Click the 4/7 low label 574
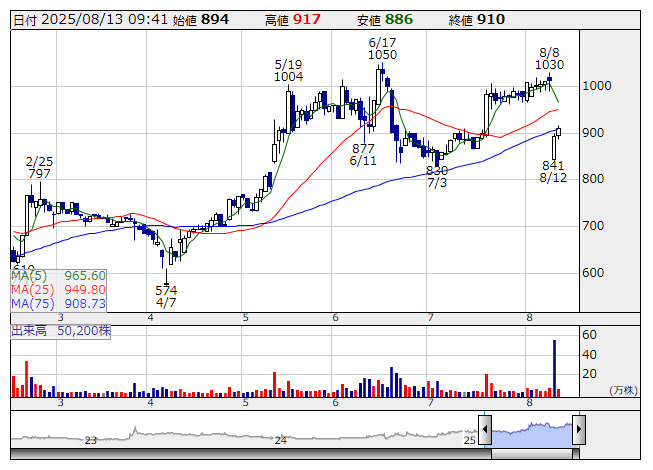Image resolution: width=653 pixels, height=470 pixels. 166,291
